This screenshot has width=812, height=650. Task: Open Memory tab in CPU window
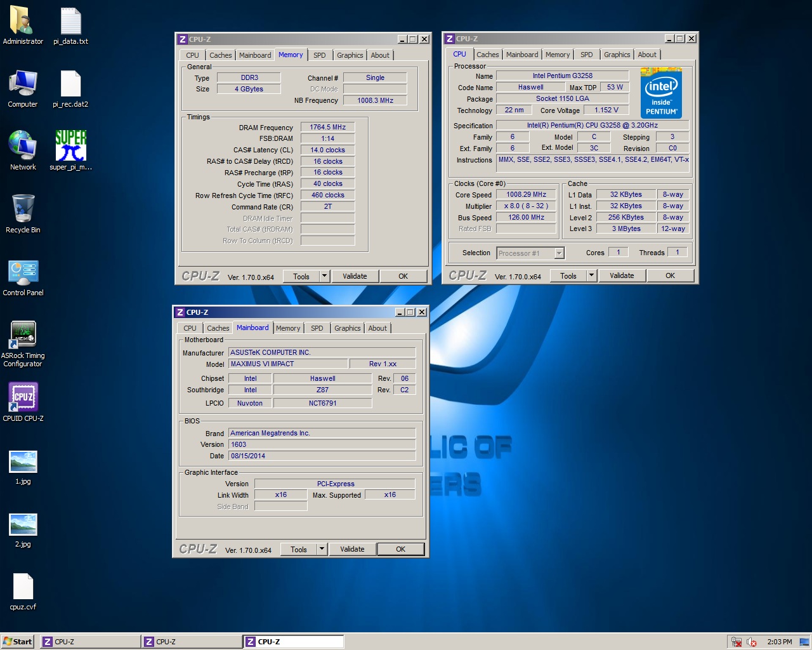click(x=558, y=55)
